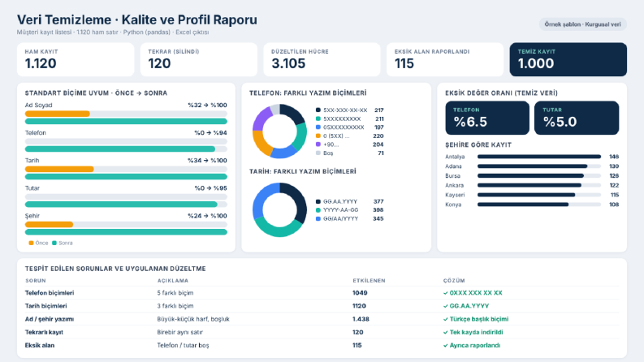
Task: Click the checkmark next to Ayrıca raporlandı
Action: tap(446, 346)
